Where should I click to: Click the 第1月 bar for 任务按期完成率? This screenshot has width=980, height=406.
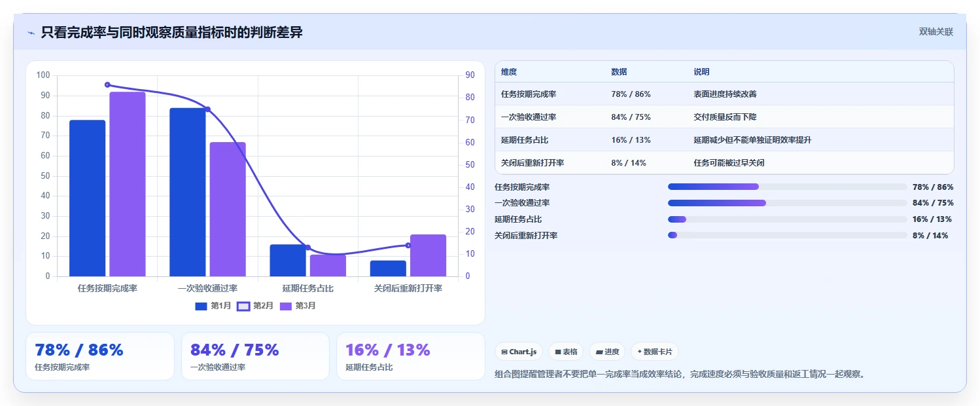coord(88,198)
